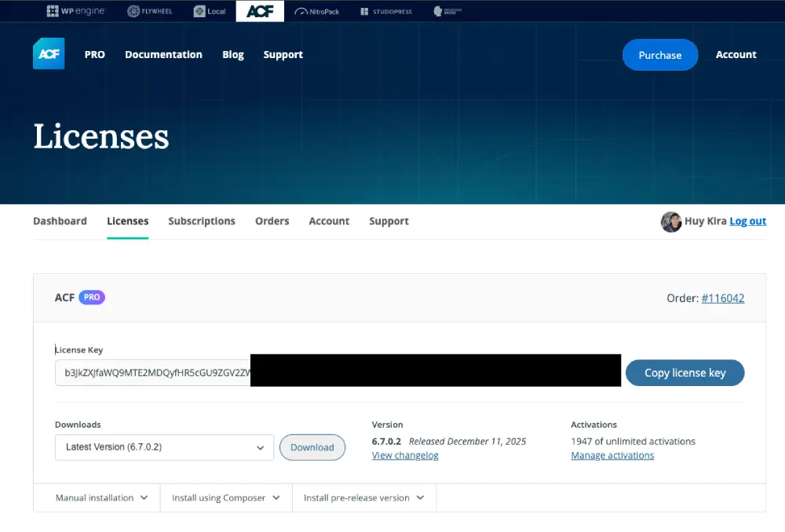Image resolution: width=785 pixels, height=532 pixels.
Task: Go to the Dashboard tab
Action: tap(60, 221)
